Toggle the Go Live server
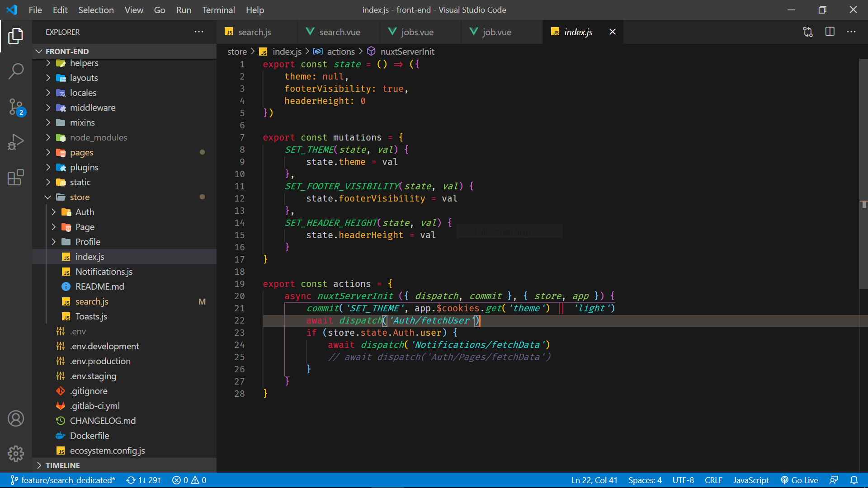The height and width of the screenshot is (488, 868). 800,480
